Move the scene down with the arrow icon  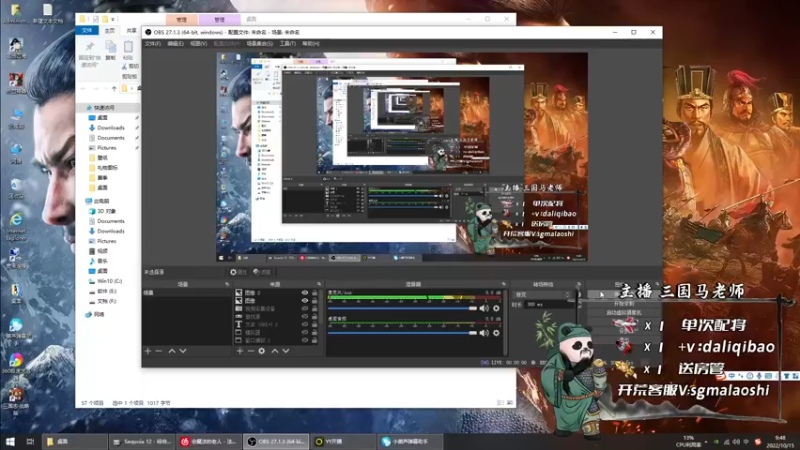183,351
